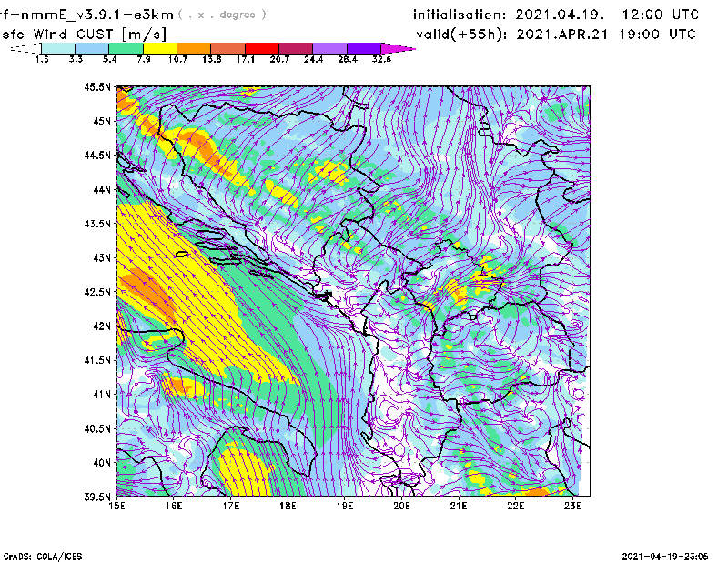The image size is (728, 562).
Task: Click the 'GrADS: COLA/IGES' credit text
Action: click(x=43, y=557)
